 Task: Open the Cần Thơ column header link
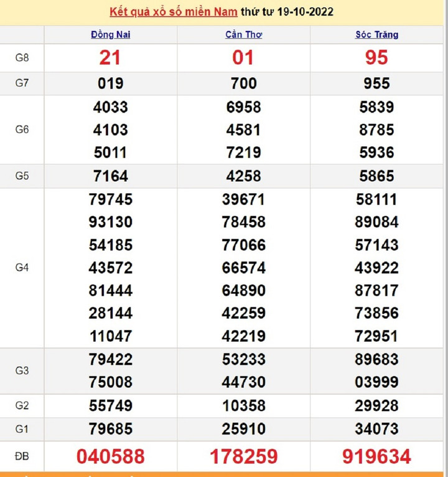(243, 35)
